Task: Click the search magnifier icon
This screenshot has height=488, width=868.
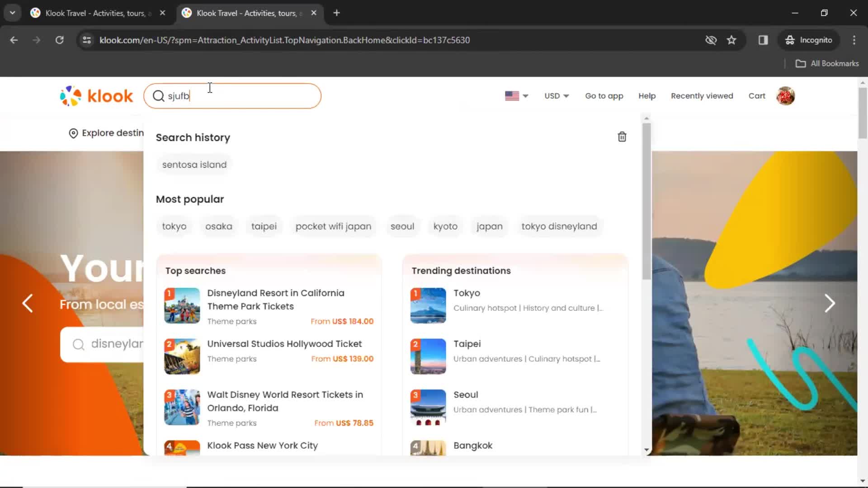Action: pos(158,96)
